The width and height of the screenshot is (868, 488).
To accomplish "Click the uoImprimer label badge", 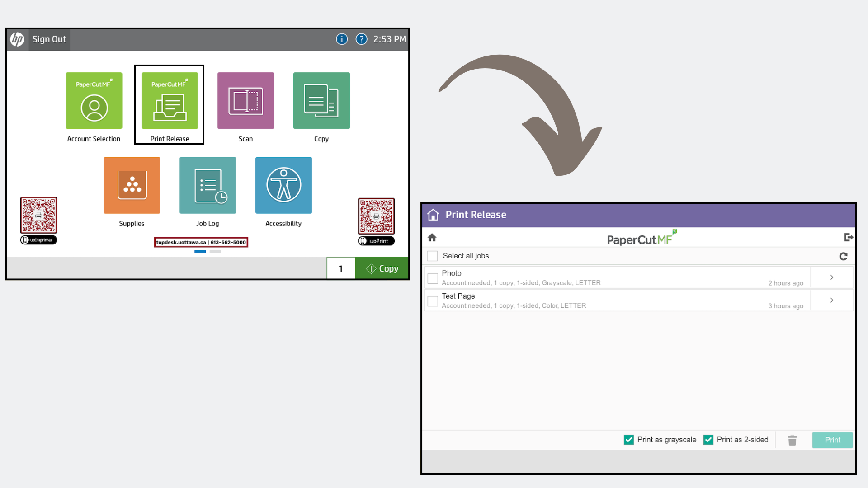I will tap(38, 240).
